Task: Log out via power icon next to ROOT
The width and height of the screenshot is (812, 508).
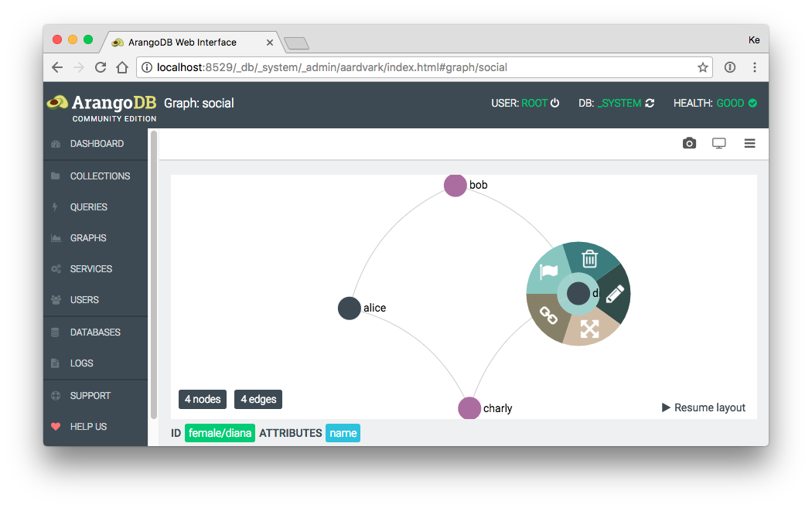Action: pos(554,103)
